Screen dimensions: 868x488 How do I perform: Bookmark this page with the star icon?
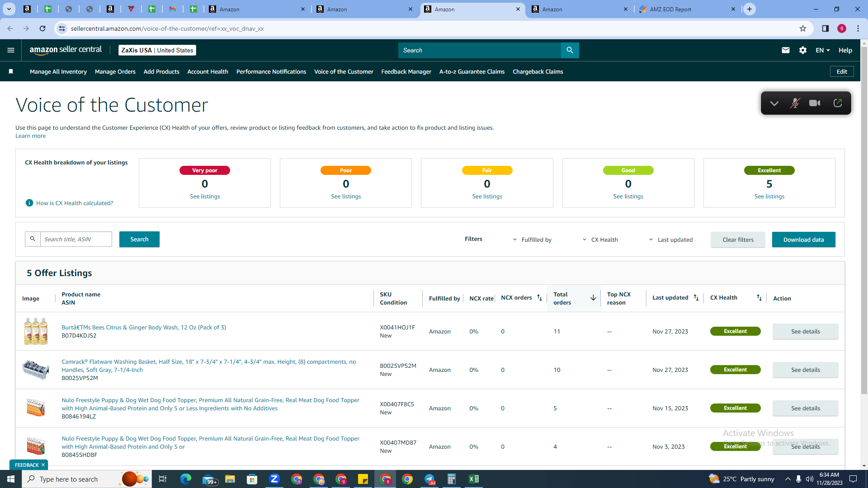pyautogui.click(x=803, y=28)
